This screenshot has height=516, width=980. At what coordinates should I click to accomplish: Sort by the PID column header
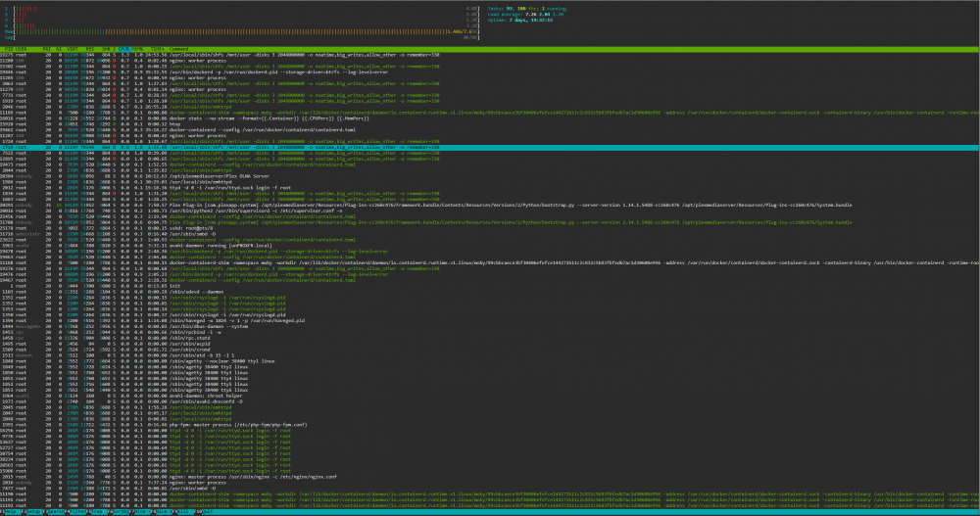click(9, 49)
